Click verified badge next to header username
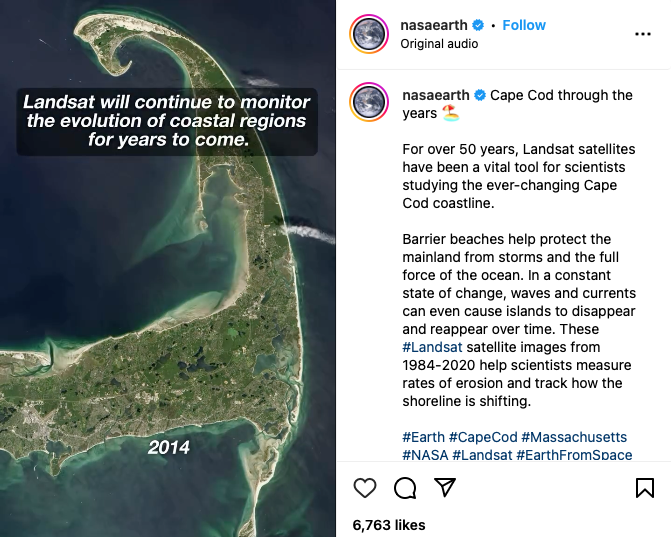The height and width of the screenshot is (537, 671). [478, 25]
